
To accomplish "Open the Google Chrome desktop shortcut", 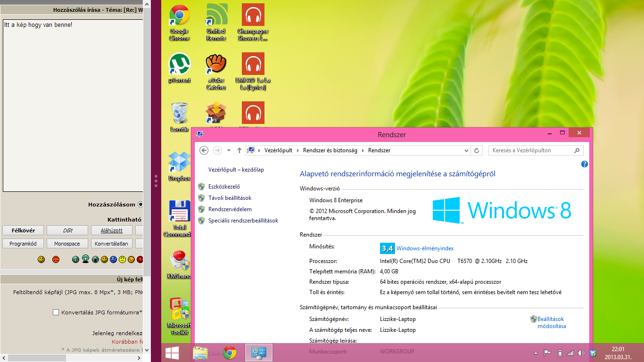I will tap(179, 22).
